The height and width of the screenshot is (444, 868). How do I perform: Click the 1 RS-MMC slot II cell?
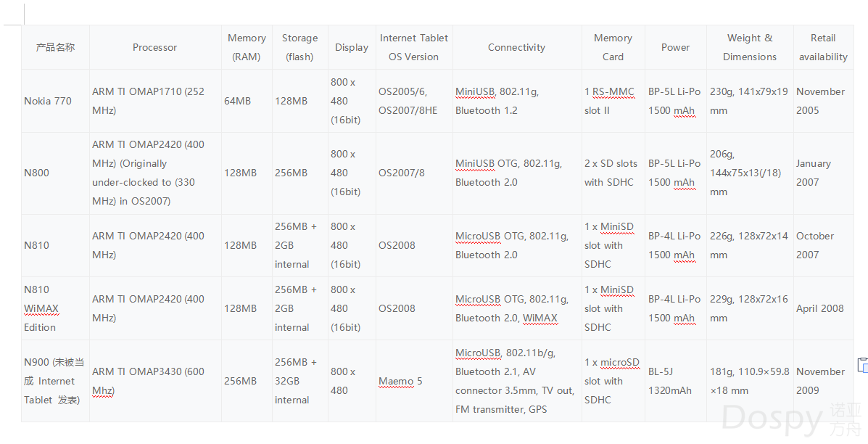[x=613, y=101]
